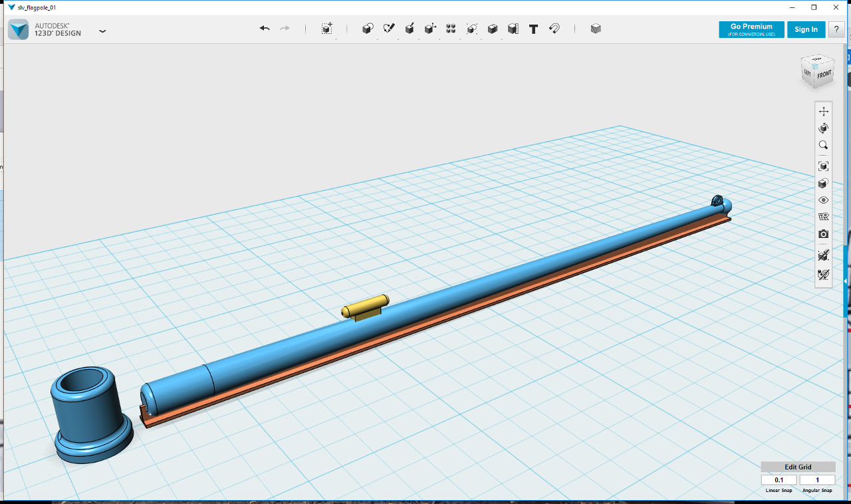This screenshot has width=851, height=504.
Task: Toggle the bottom materials visibility icon
Action: [x=824, y=274]
